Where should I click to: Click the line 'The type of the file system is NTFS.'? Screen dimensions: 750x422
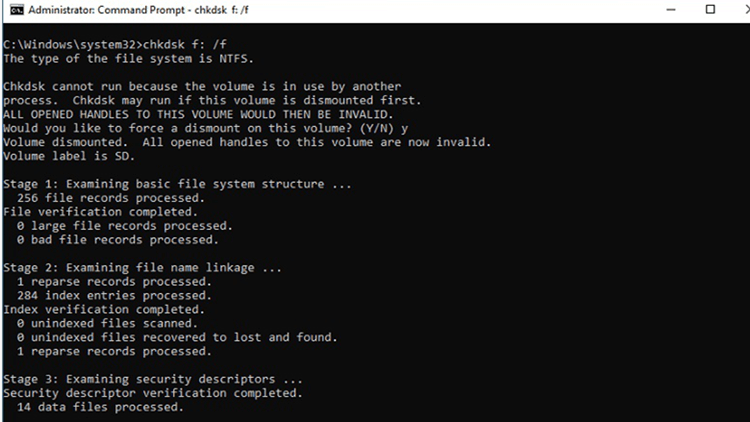click(x=128, y=59)
